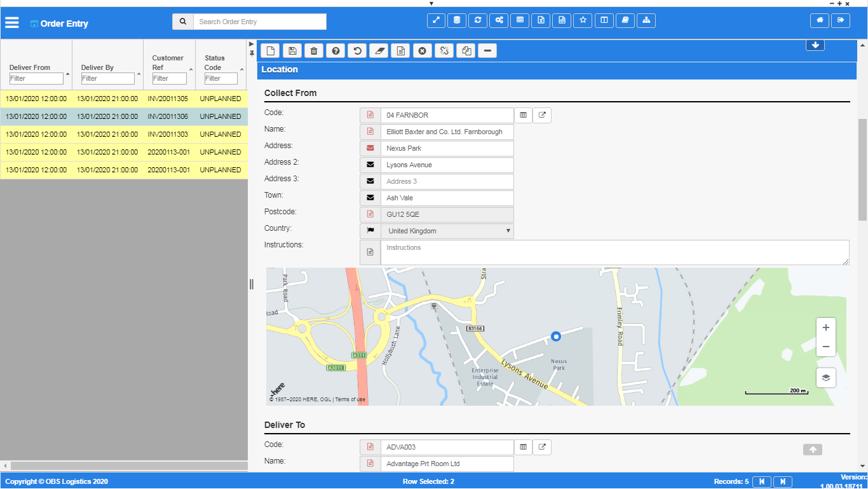Select the row with INV20011303
Viewport: 868px width, 489px height.
point(124,134)
